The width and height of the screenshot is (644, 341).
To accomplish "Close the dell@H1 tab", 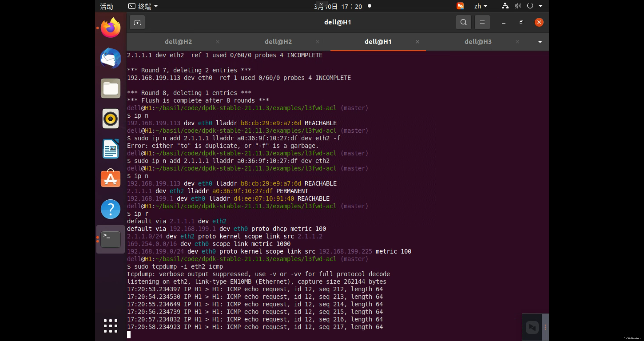I will click(417, 42).
